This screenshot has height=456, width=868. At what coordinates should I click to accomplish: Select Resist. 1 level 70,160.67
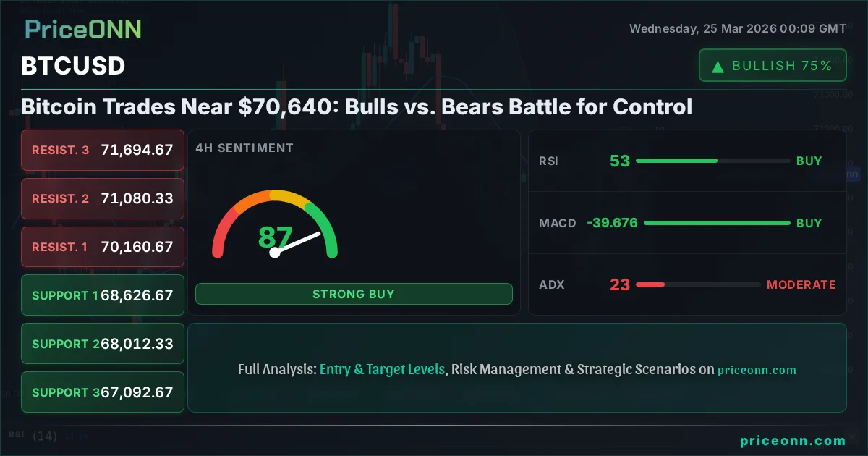click(x=103, y=247)
